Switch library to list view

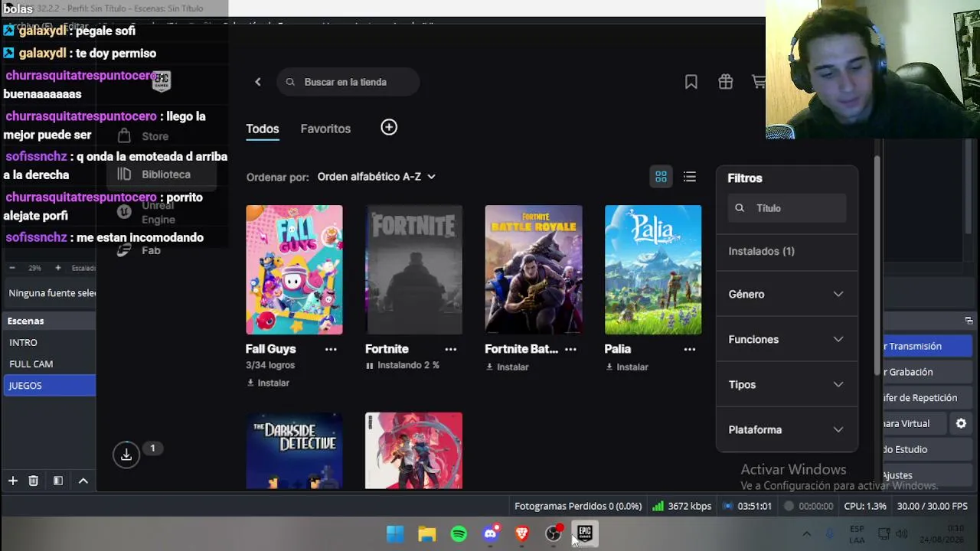click(690, 178)
